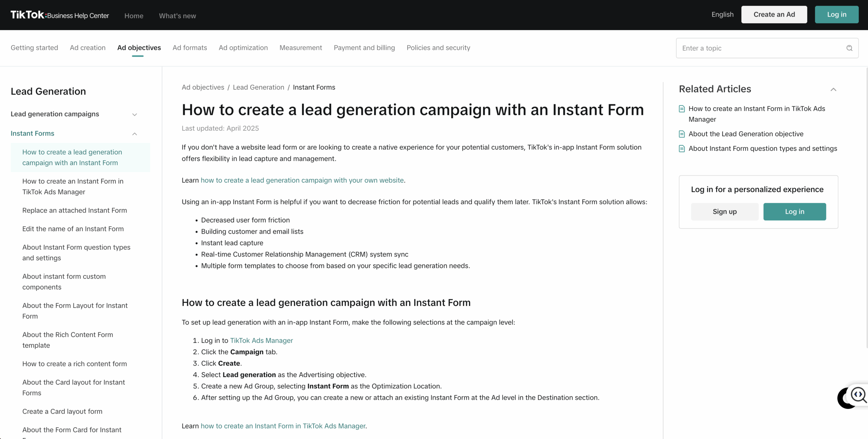Click the document icon beside About the Lead Generation objective
The width and height of the screenshot is (868, 439).
click(x=682, y=134)
